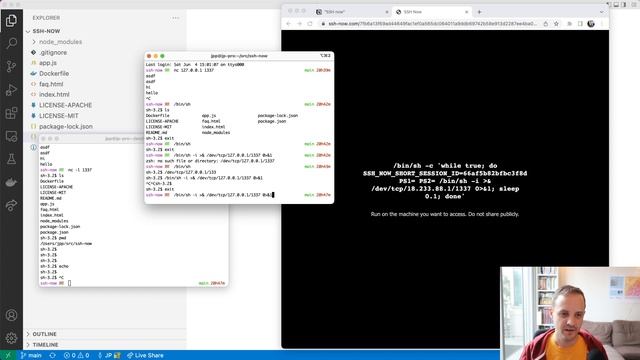Image resolution: width=640 pixels, height=360 pixels.
Task: Open the Manage gear icon
Action: (x=11, y=338)
